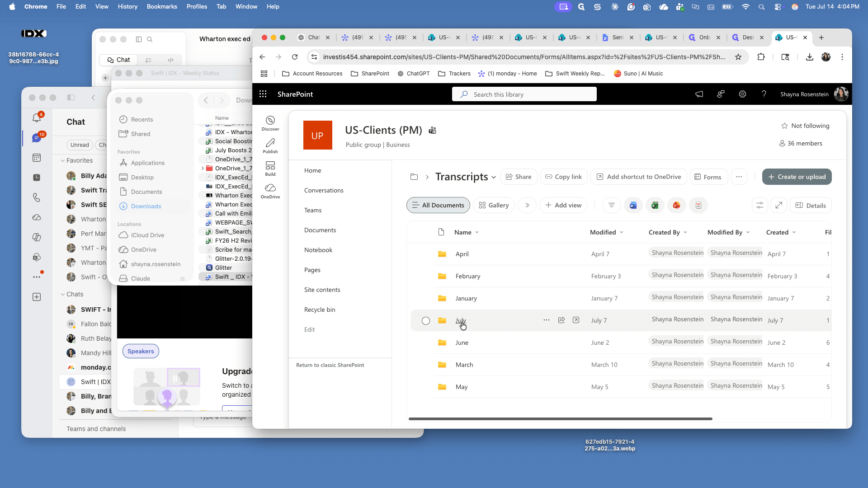This screenshot has width=868, height=488.
Task: Open Bookmarks menu in macOS menu bar
Action: point(162,6)
